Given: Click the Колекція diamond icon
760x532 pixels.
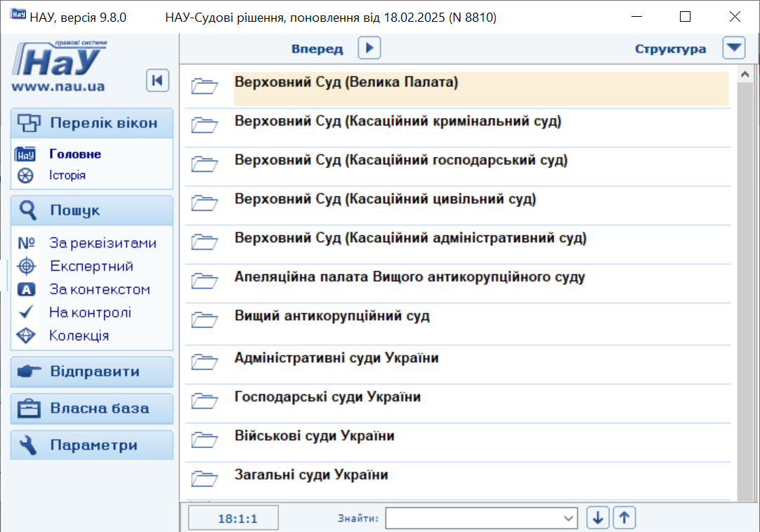Looking at the screenshot, I should coord(26,335).
